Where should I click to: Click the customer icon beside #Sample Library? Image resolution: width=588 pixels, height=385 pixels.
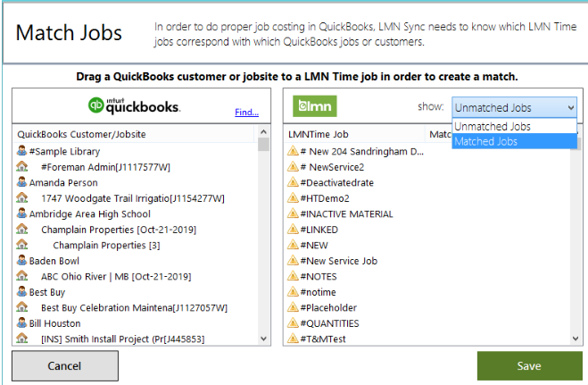click(21, 150)
